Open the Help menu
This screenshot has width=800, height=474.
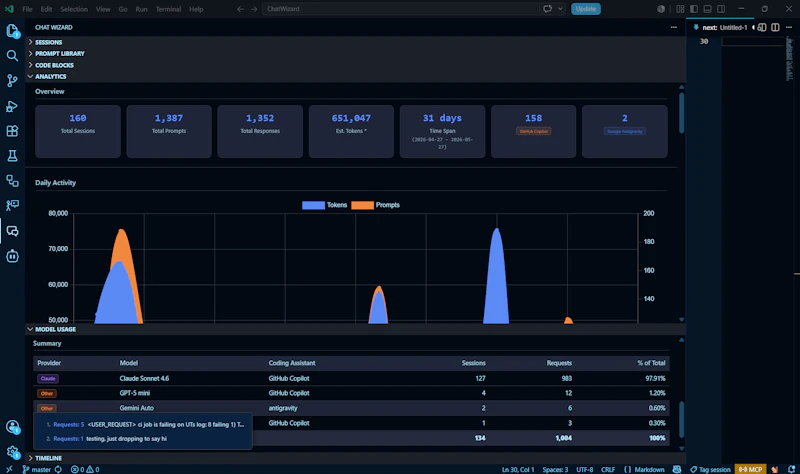pos(196,9)
